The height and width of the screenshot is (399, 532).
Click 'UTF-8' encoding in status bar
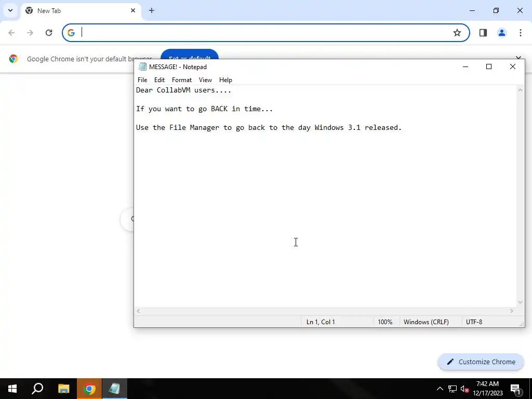click(x=474, y=322)
